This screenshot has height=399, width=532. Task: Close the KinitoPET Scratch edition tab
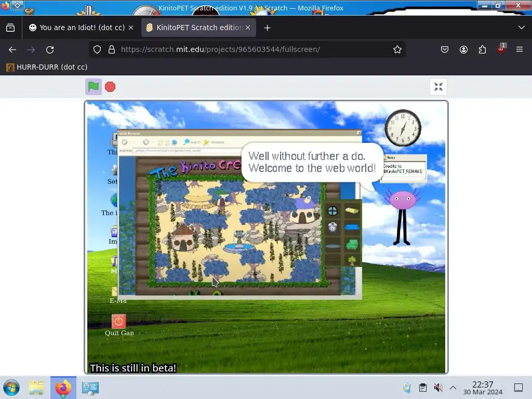[x=248, y=28]
